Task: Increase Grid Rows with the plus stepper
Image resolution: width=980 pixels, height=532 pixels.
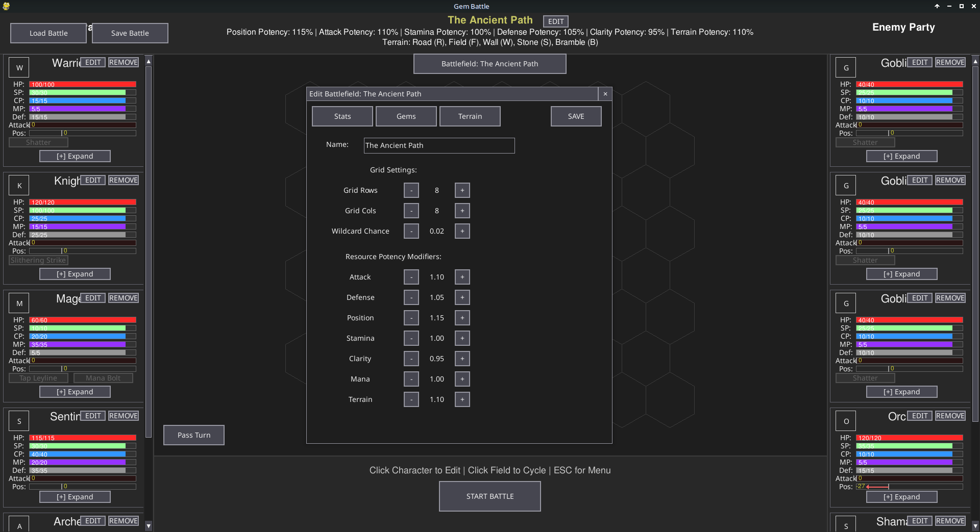Action: point(461,190)
